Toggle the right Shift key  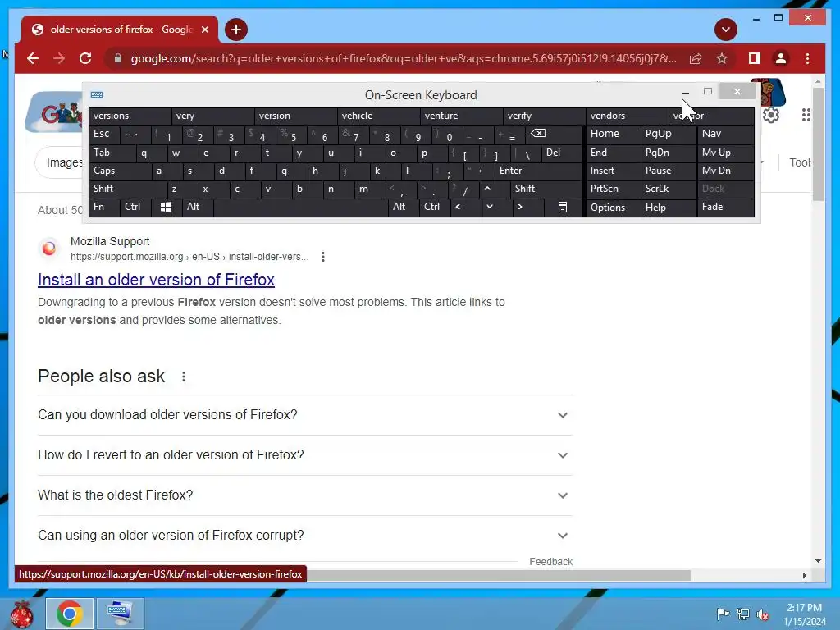click(546, 189)
